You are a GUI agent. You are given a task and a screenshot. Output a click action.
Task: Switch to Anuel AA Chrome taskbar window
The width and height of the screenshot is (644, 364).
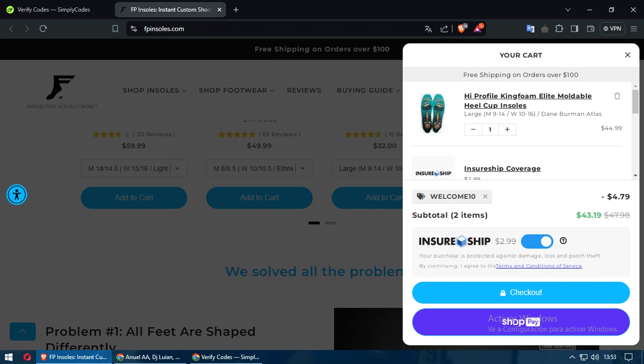[149, 357]
